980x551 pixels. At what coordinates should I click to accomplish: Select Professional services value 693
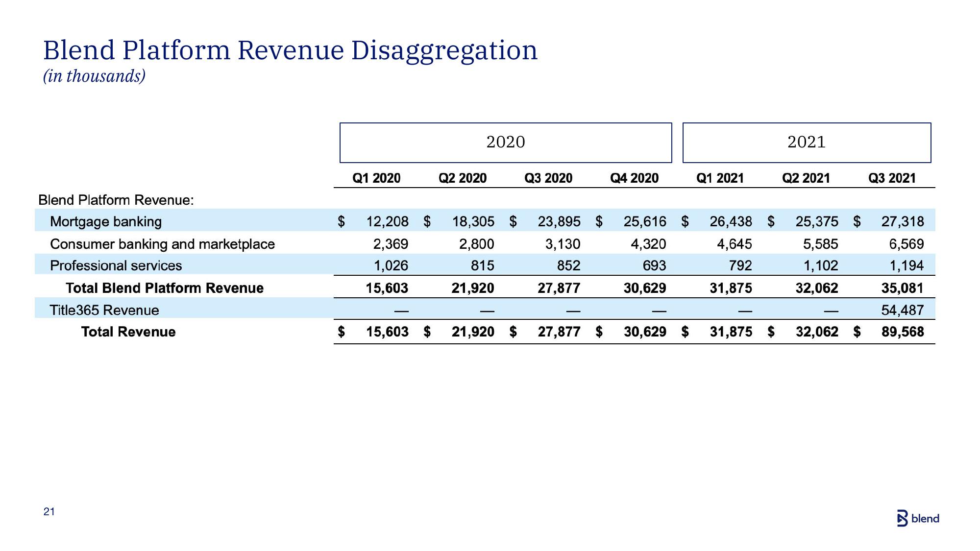pos(655,266)
